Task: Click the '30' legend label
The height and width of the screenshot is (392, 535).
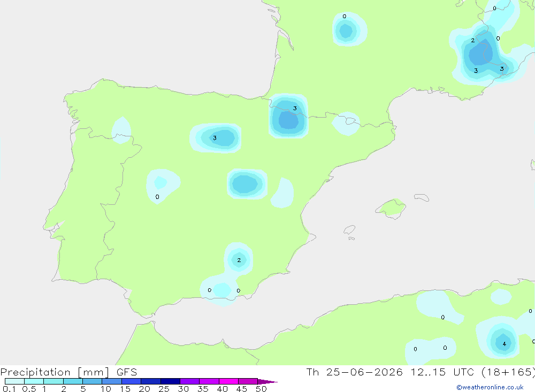Action: click(x=183, y=389)
